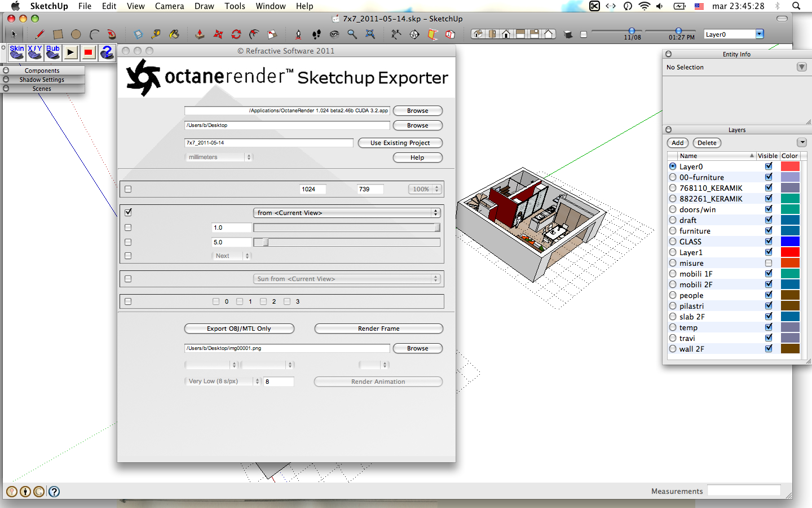Click the red stop square icon
This screenshot has width=812, height=508.
89,52
